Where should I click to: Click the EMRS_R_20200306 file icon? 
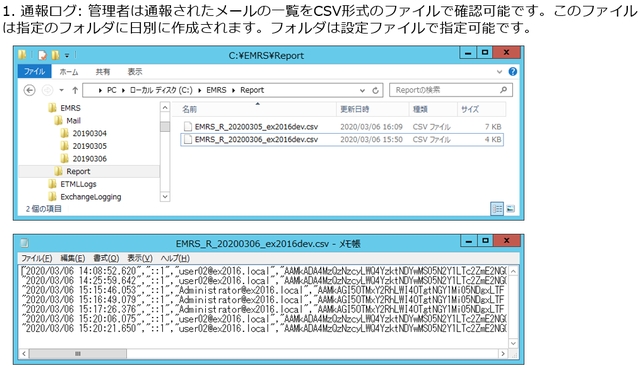tap(187, 140)
